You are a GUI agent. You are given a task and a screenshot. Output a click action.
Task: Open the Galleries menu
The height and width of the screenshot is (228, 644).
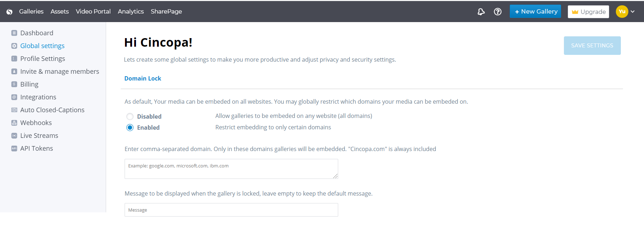[31, 11]
